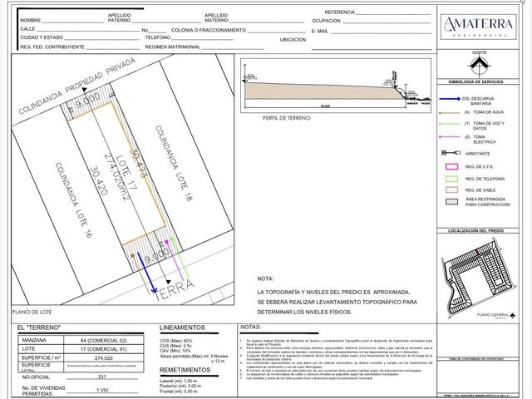Click the "CUS (Max): 2.5v" line
The height and width of the screenshot is (399, 532).
175,346
